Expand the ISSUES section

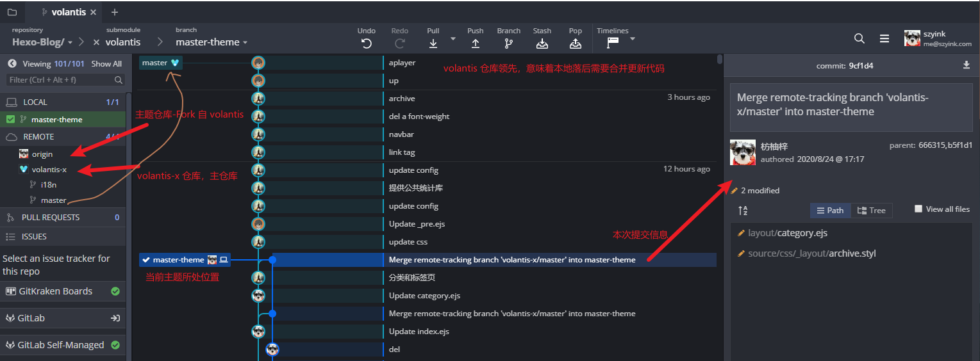64,236
